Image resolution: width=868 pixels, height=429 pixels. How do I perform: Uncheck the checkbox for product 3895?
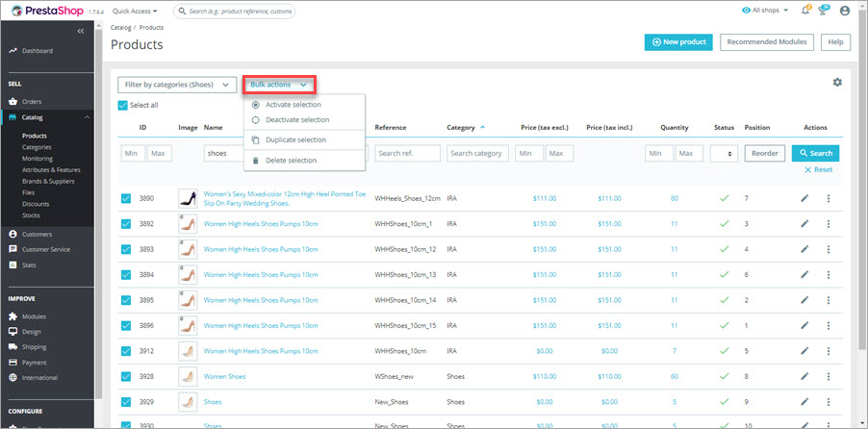click(x=126, y=300)
